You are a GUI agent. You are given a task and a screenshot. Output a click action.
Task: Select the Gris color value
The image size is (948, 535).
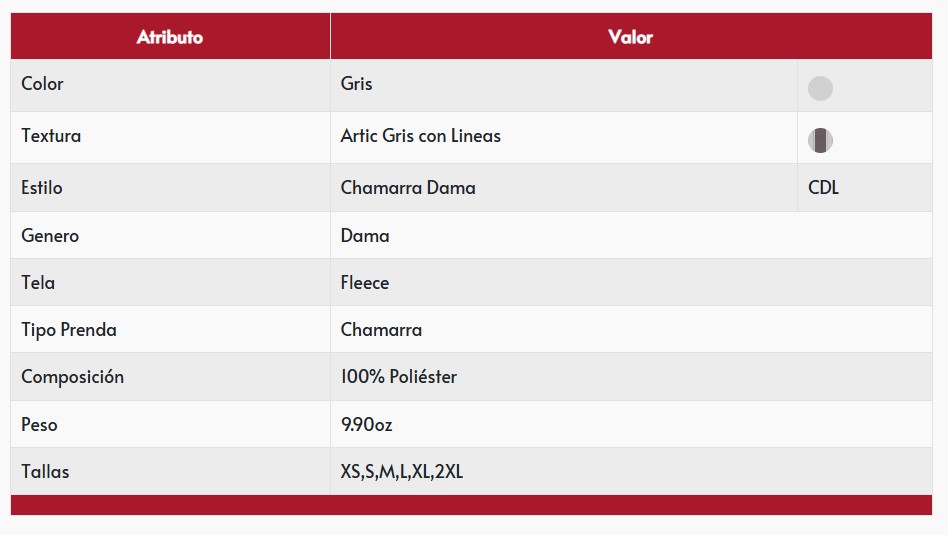(356, 84)
